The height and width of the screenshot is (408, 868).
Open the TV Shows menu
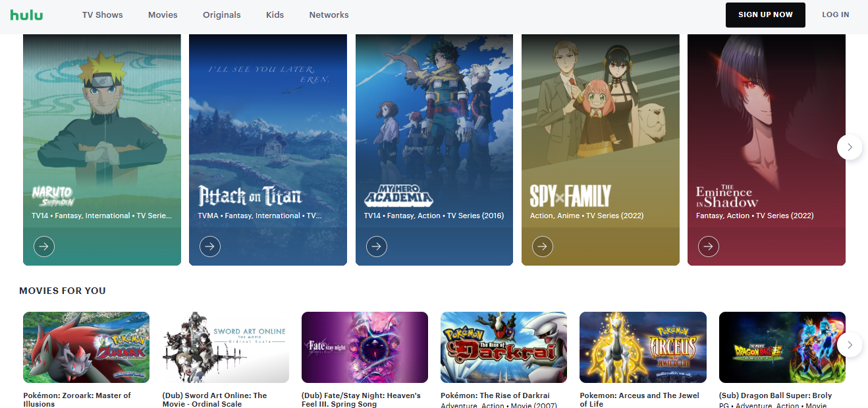[x=103, y=15]
